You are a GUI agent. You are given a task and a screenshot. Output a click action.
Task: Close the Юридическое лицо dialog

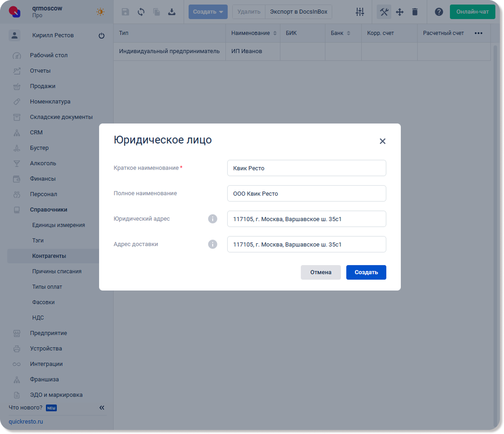click(x=382, y=141)
